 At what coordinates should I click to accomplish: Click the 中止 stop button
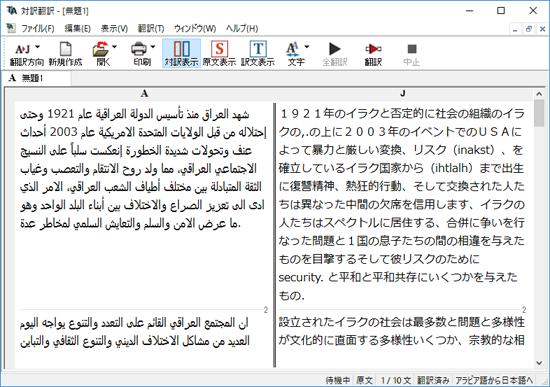tap(411, 54)
